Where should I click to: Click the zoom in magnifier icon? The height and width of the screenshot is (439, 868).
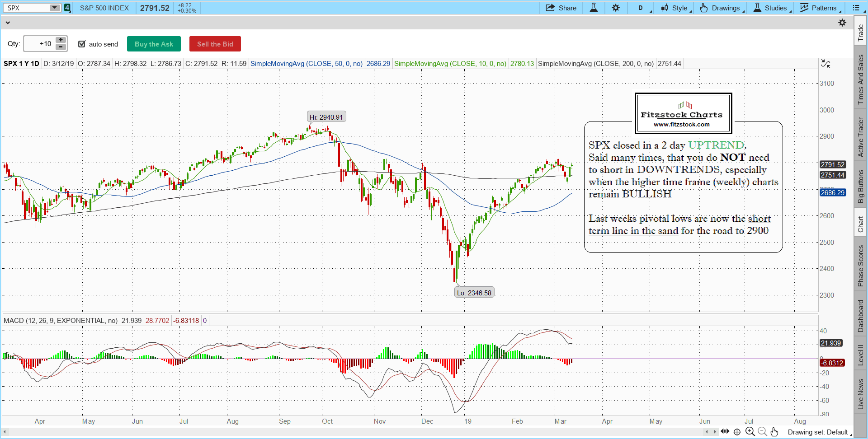[750, 432]
